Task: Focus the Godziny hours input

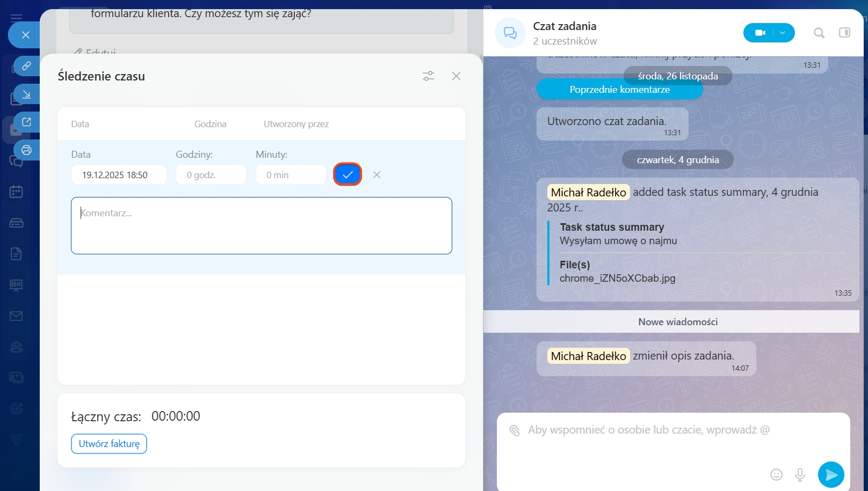Action: click(x=211, y=175)
